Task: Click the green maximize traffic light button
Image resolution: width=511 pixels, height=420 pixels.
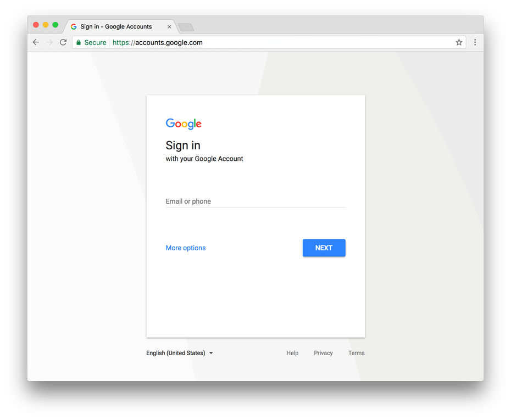Action: tap(55, 25)
